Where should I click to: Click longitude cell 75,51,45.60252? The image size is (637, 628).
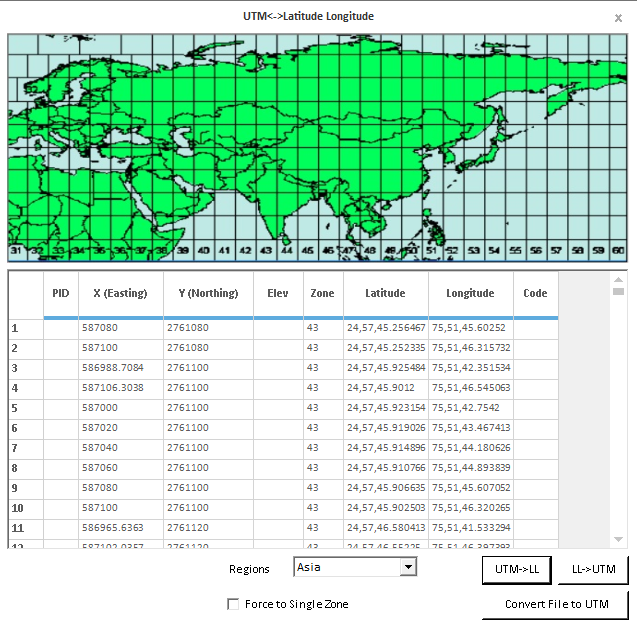pyautogui.click(x=470, y=328)
